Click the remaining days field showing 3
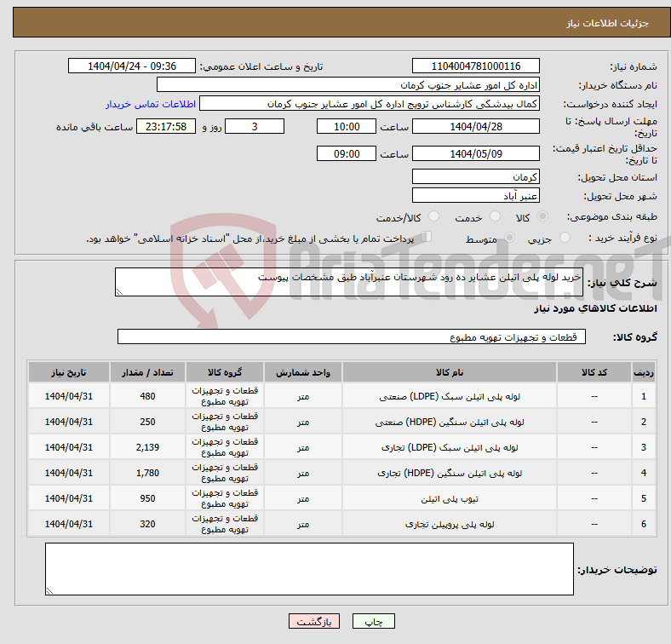The width and height of the screenshot is (671, 644). point(255,126)
